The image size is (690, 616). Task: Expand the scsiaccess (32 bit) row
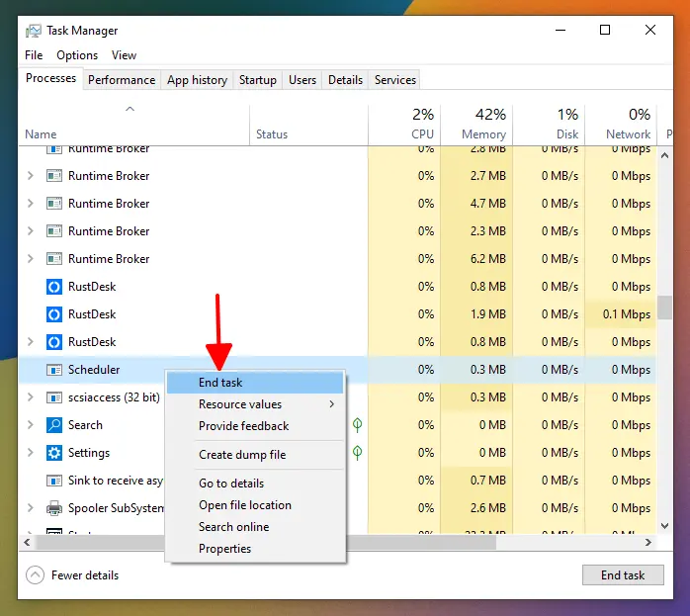[x=30, y=397]
